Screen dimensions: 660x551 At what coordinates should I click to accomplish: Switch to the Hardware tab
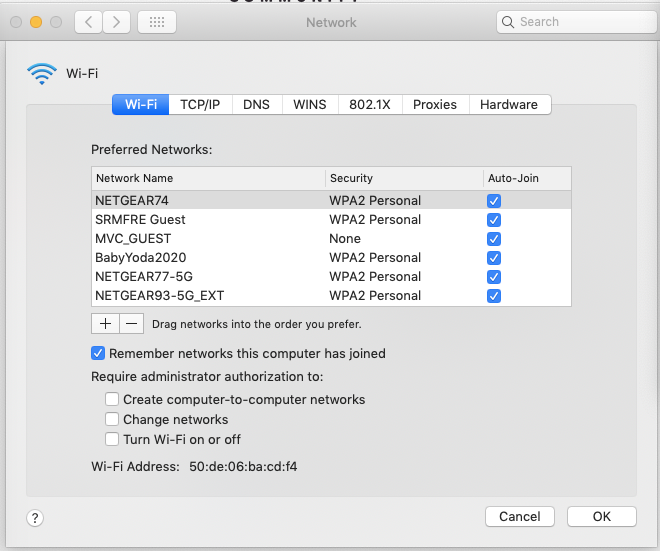(508, 104)
